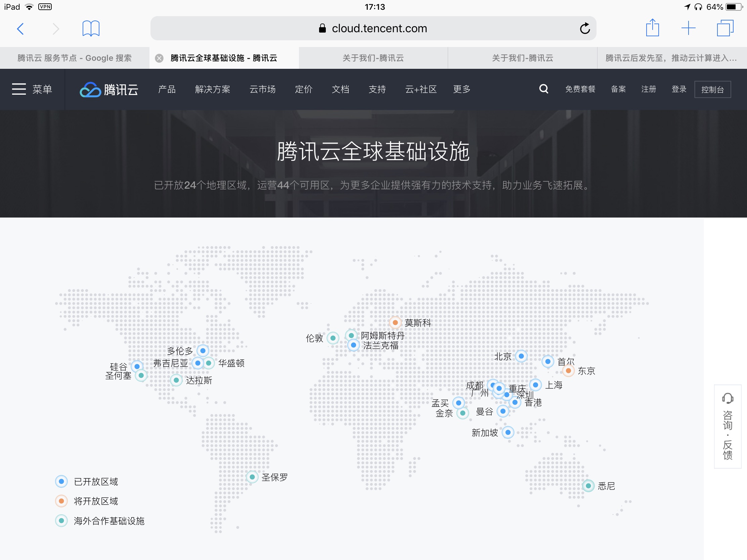Select the 达拉斯 map marker
The height and width of the screenshot is (560, 747).
176,380
